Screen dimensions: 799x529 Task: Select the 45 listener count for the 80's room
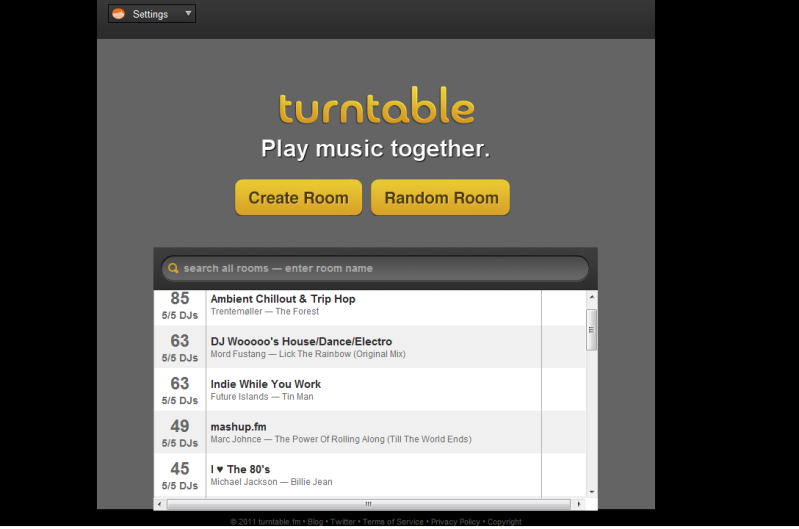point(180,469)
